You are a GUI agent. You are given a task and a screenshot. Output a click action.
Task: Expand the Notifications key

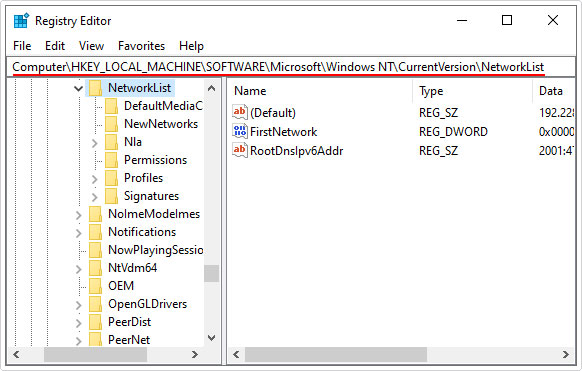point(79,233)
